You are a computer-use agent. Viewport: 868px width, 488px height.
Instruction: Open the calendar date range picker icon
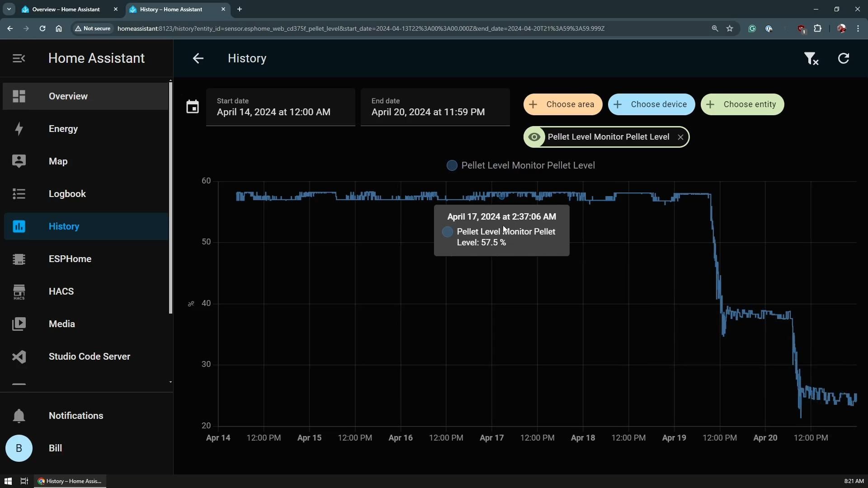pos(193,107)
